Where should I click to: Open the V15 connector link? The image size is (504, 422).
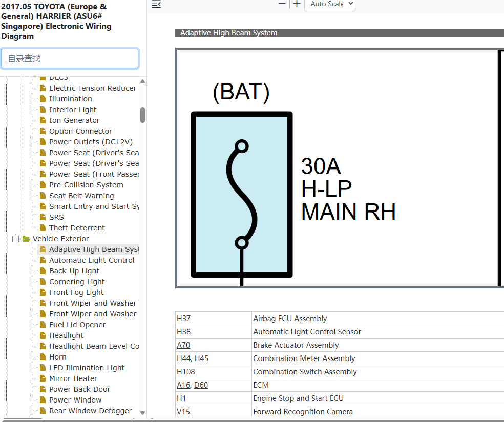(x=183, y=412)
